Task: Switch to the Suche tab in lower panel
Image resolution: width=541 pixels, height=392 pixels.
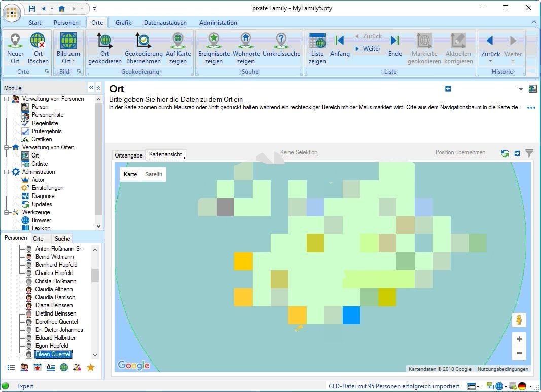Action: click(x=62, y=239)
